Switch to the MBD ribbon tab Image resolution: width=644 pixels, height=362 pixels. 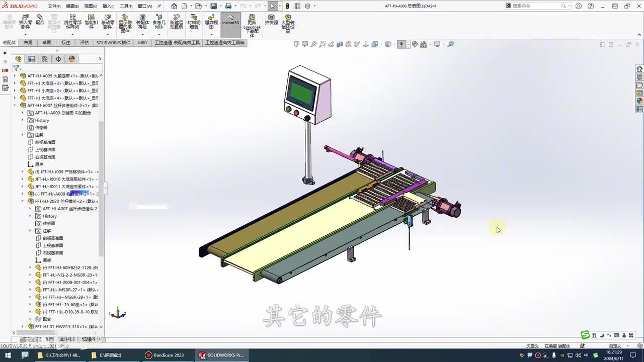pos(142,43)
